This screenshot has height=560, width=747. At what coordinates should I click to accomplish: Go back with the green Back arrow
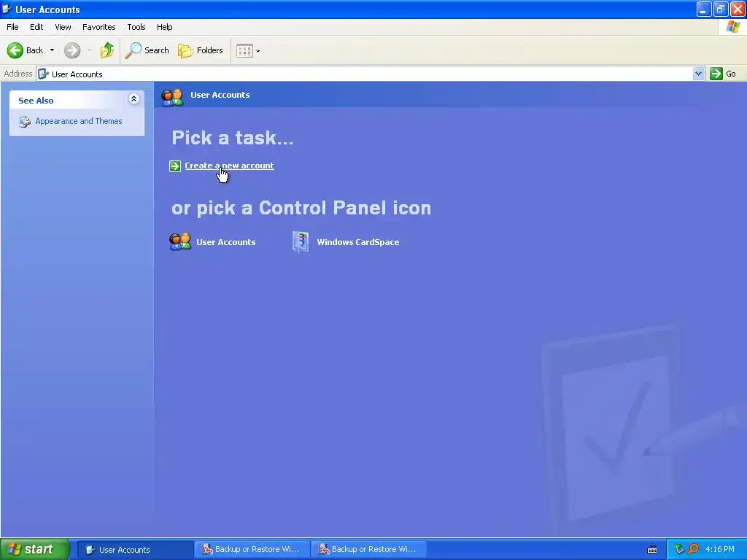pos(26,50)
